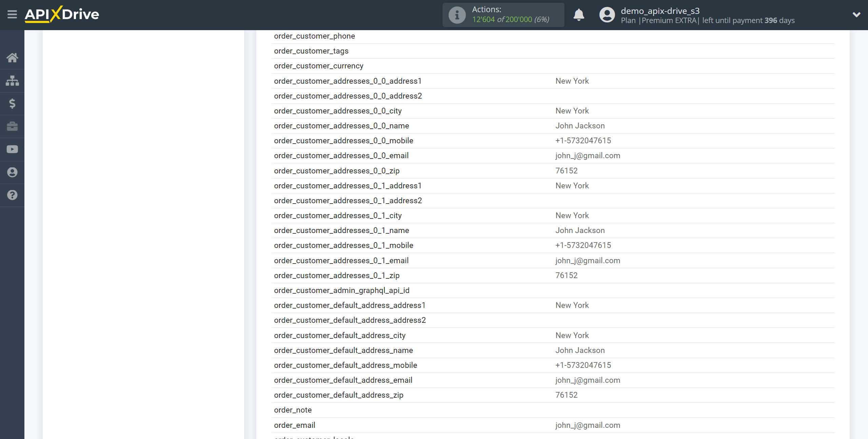The image size is (868, 439).
Task: Click John Jackson value of addresses_0_1_name
Action: coord(580,230)
